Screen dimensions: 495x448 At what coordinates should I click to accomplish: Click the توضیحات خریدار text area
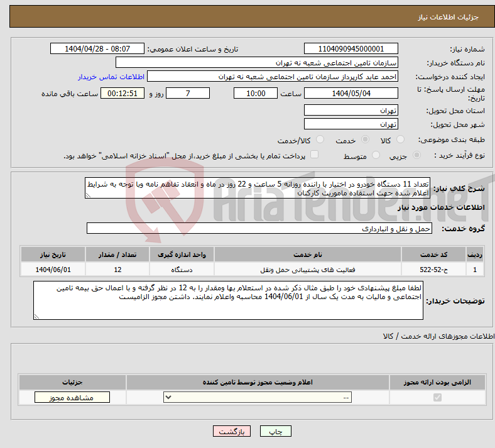(228, 300)
